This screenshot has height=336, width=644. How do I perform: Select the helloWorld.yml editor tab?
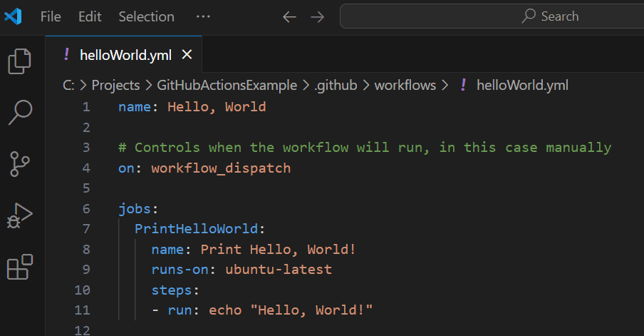[x=124, y=54]
